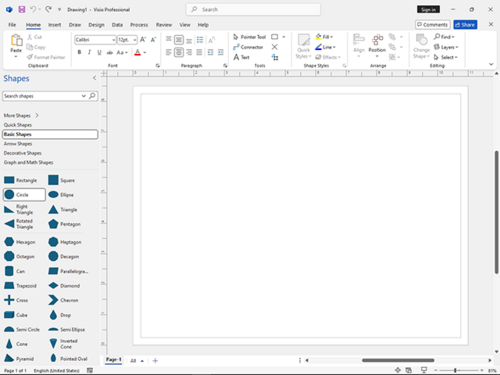Collapse the ribbon with chevron
The image size is (500, 375).
tap(491, 64)
